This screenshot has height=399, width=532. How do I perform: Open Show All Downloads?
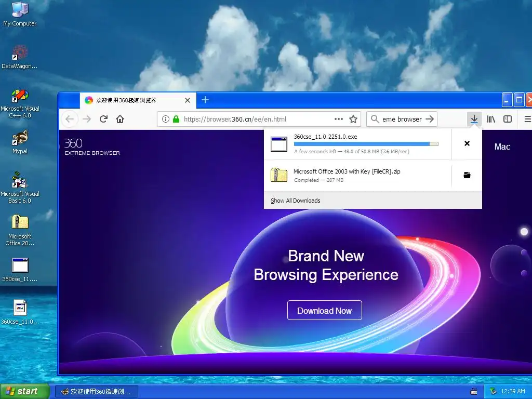(296, 201)
